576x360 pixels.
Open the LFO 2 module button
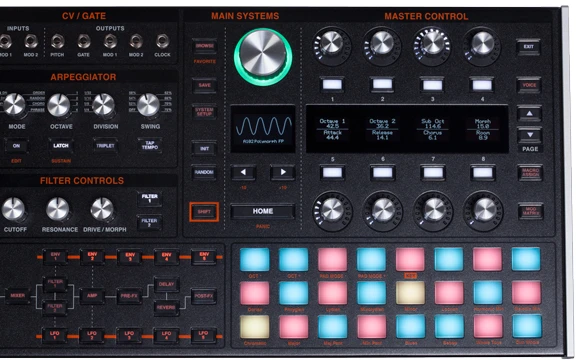point(92,336)
